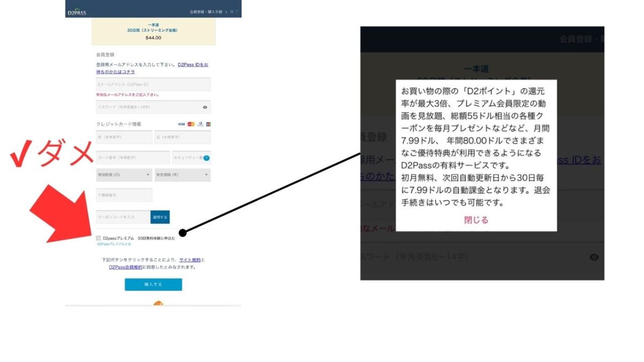This screenshot has height=362, width=644.
Task: Click the 適用する coupon apply button
Action: point(160,217)
